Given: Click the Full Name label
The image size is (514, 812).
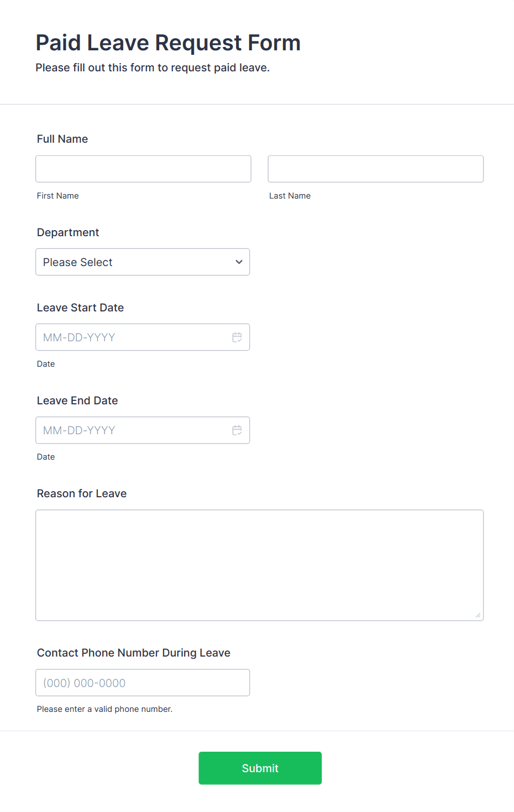Looking at the screenshot, I should pyautogui.click(x=62, y=139).
